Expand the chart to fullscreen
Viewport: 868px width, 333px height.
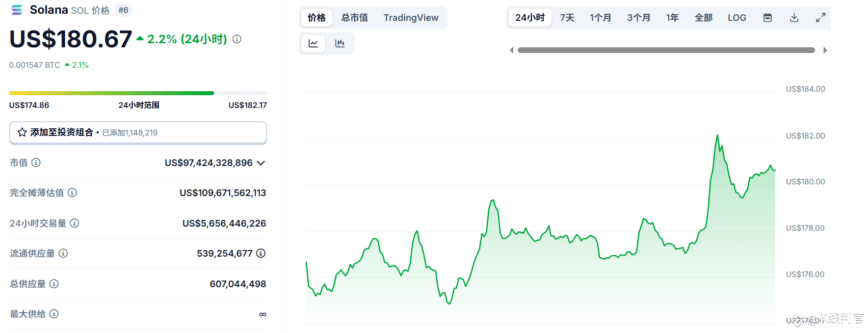(821, 18)
